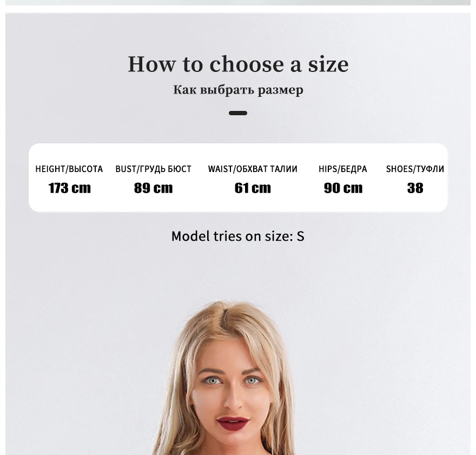Screen dimensions: 476x455
Task: Click the HEIGHT/ВЫСОТА label
Action: pos(69,169)
